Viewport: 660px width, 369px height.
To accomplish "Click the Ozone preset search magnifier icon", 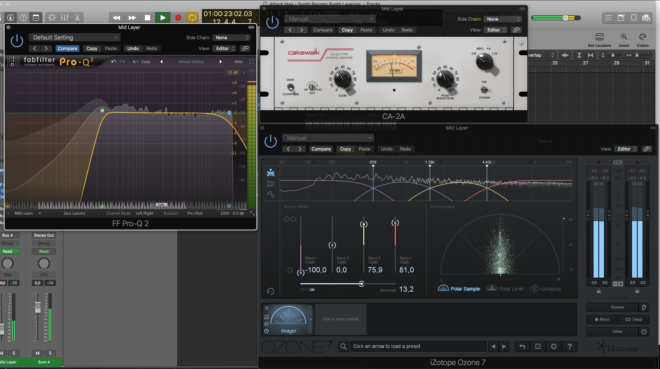I will click(x=343, y=347).
